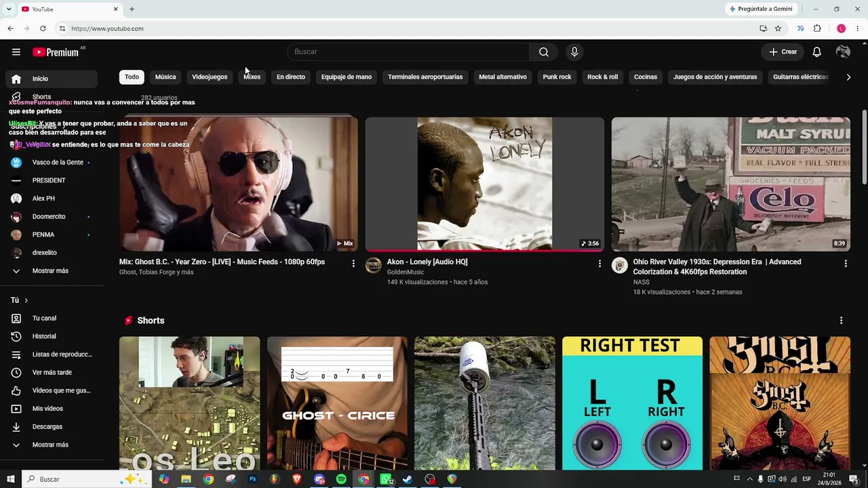Open the Alex PH subscription
The height and width of the screenshot is (488, 868).
(53, 199)
